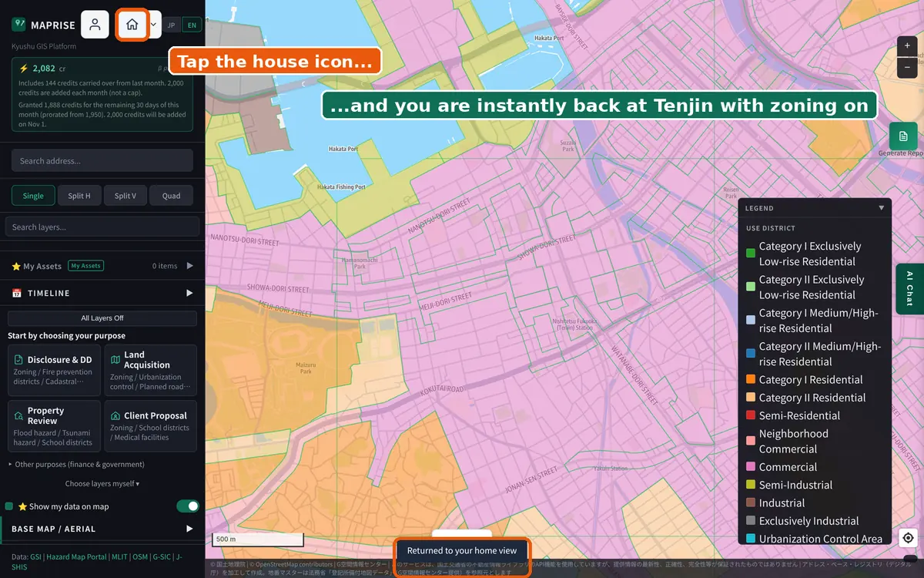Click the Land Acquisition map icon
Screen dimensions: 924x578
(x=115, y=360)
